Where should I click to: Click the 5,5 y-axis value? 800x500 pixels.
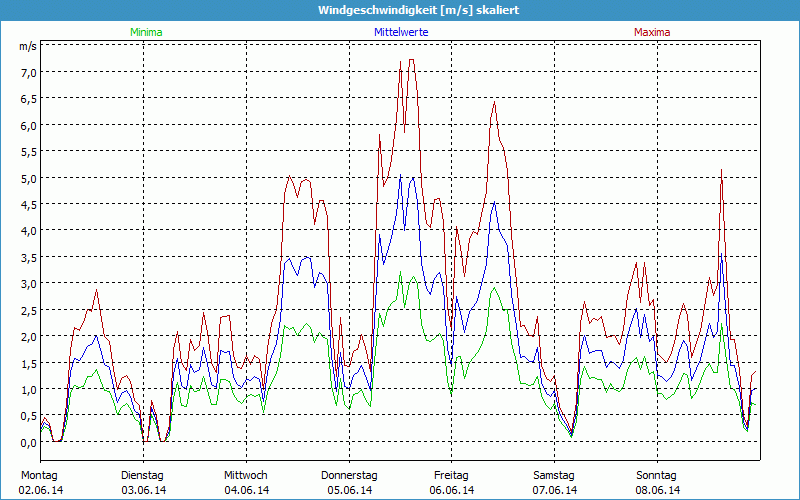pyautogui.click(x=29, y=152)
